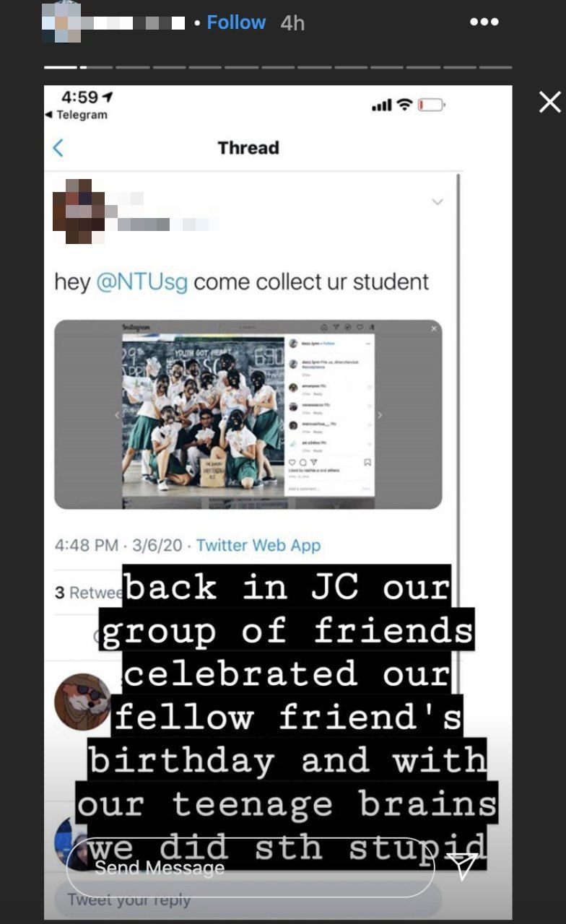This screenshot has height=924, width=566.
Task: Follow the story poster
Action: pos(236,22)
